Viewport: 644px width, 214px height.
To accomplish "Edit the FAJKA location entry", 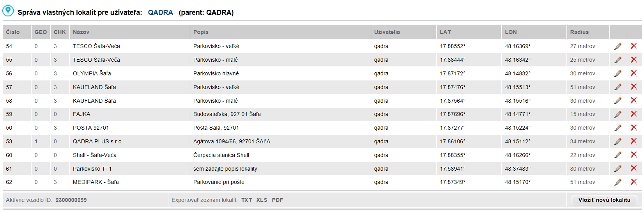I will tap(617, 114).
